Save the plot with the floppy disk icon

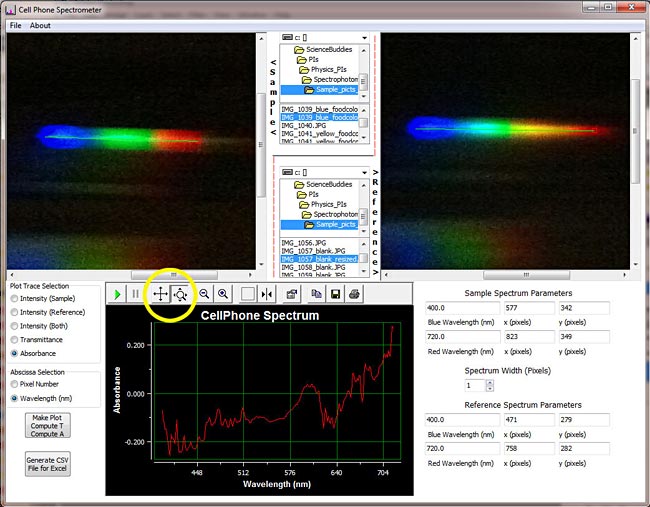coord(336,294)
